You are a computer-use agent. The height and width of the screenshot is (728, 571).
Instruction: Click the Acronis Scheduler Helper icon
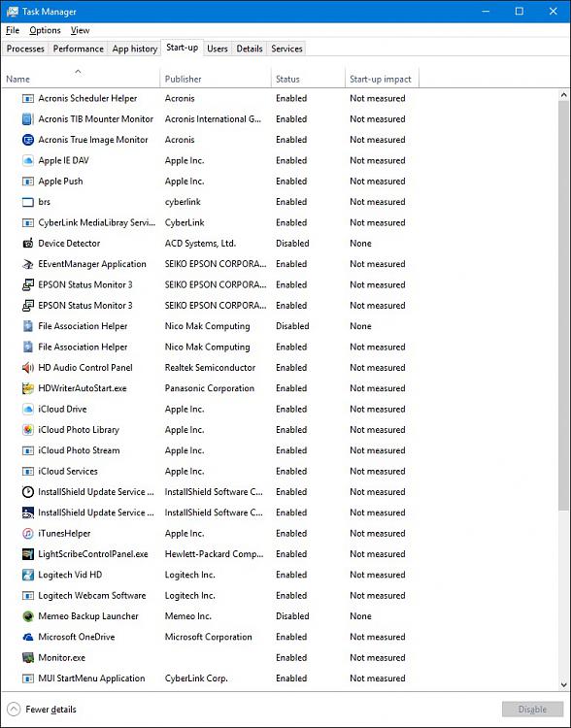[28, 98]
